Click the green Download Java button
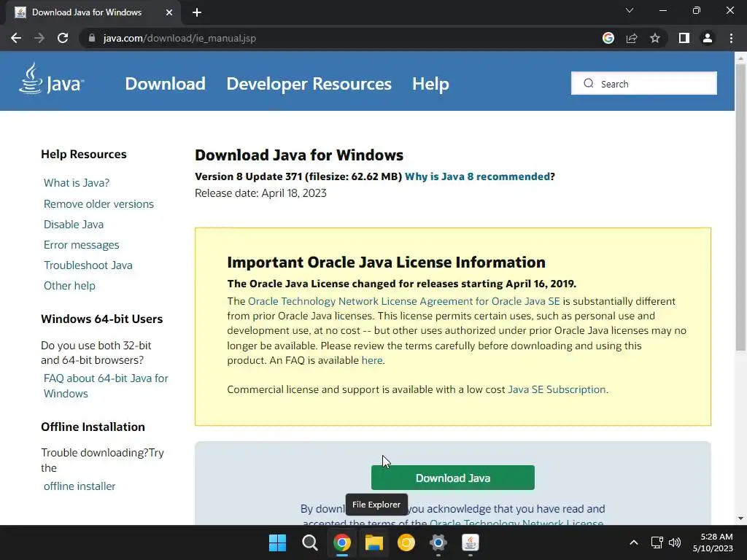The image size is (747, 560). pyautogui.click(x=452, y=478)
